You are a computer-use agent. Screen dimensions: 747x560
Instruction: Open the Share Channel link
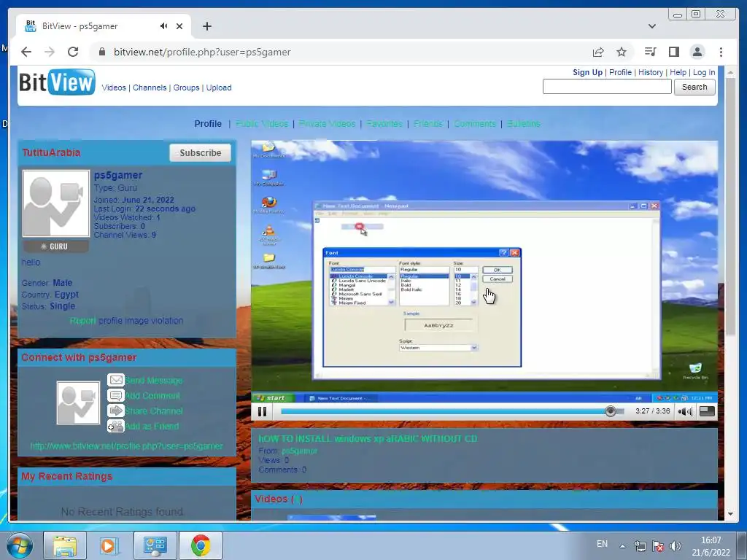pos(154,411)
